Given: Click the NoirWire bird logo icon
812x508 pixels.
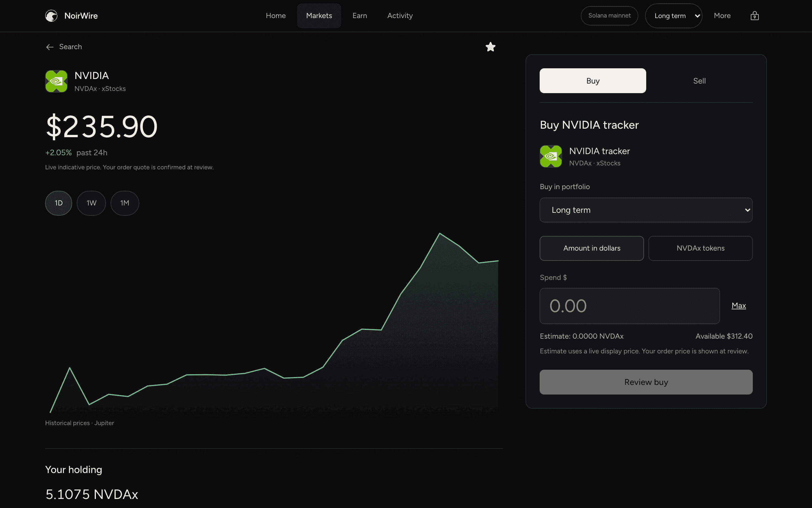Looking at the screenshot, I should tap(51, 16).
